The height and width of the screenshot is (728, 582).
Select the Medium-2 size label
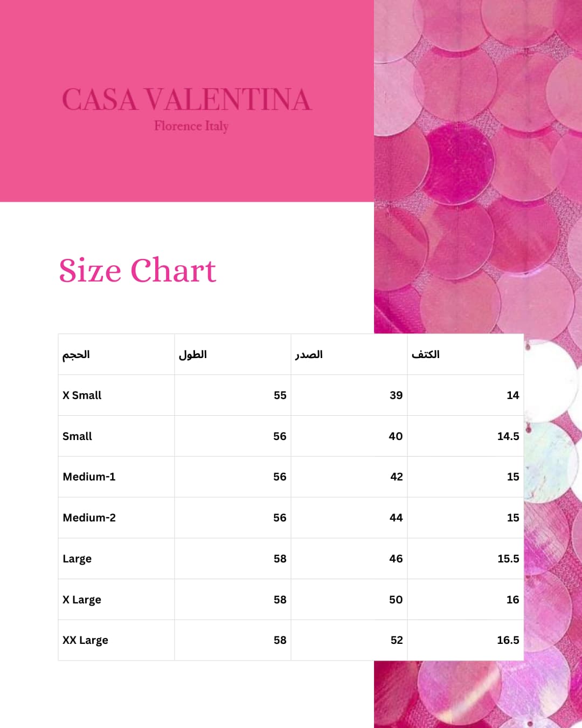coord(89,518)
